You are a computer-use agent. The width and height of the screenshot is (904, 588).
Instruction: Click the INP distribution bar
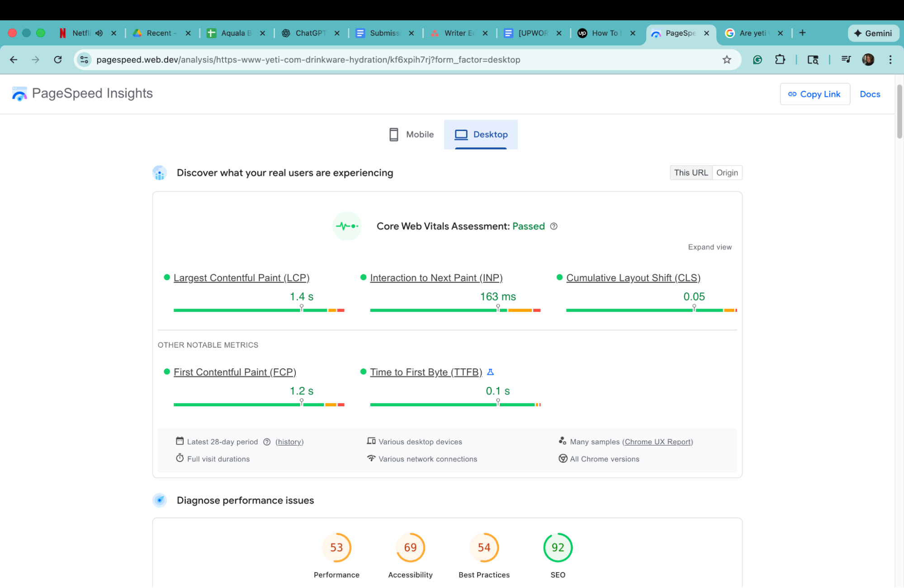[455, 310]
